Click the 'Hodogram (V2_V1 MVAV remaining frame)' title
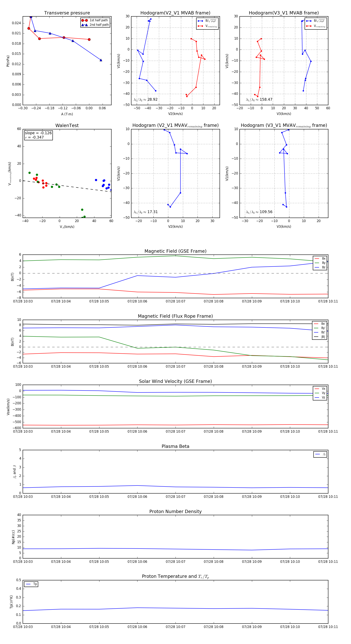351x644 pixels. [x=175, y=125]
